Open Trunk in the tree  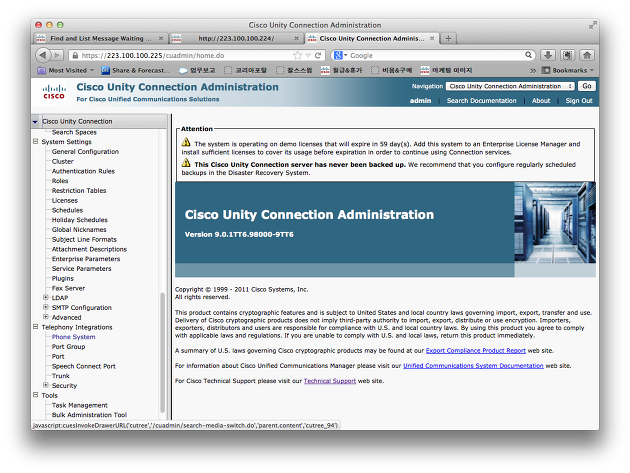(61, 376)
